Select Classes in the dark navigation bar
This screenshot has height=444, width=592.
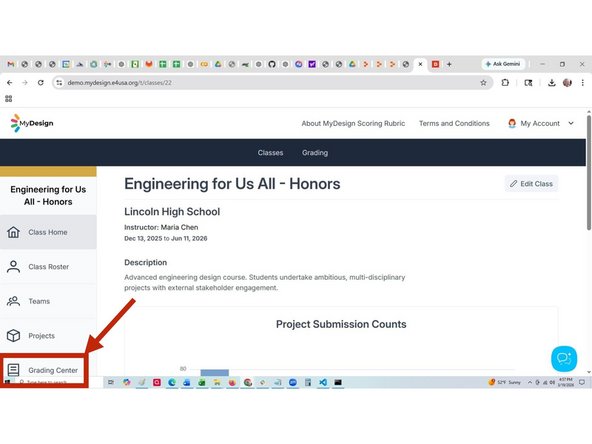point(270,153)
